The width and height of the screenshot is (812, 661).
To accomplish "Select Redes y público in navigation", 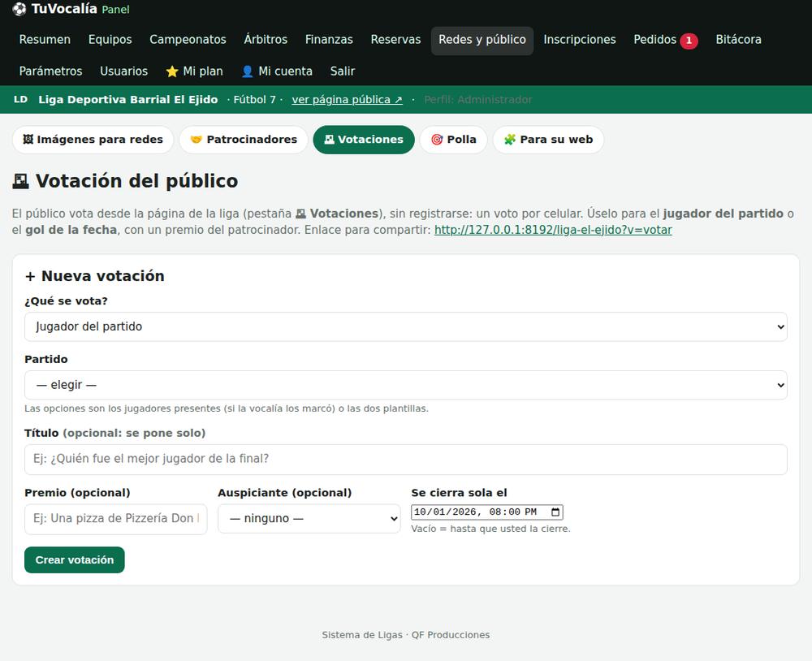I will point(482,40).
